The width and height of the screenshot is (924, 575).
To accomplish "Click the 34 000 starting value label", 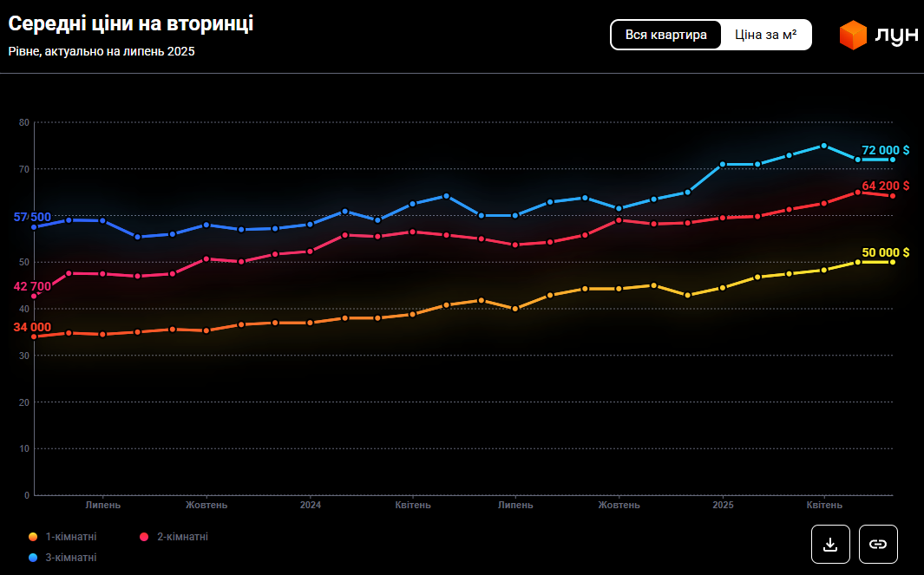I will tap(32, 327).
